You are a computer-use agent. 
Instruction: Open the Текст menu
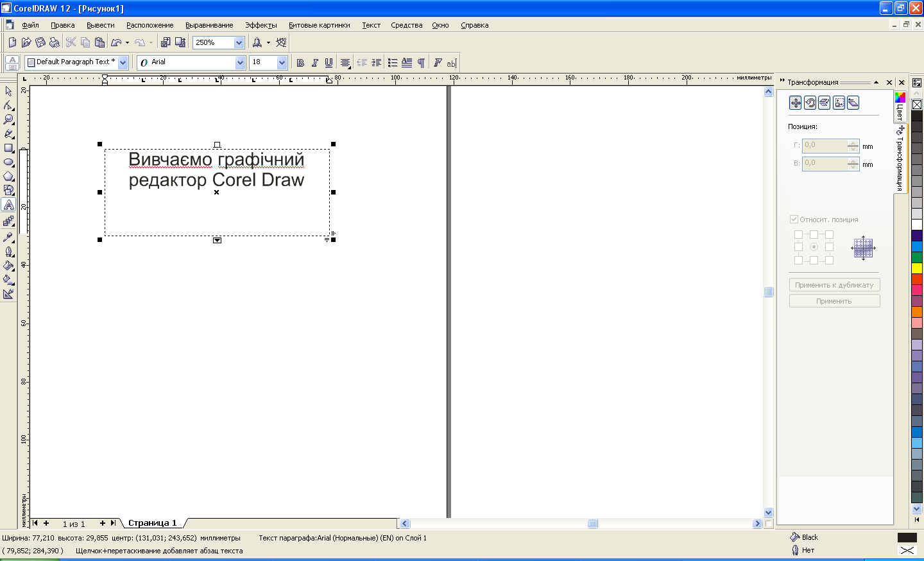coord(371,25)
